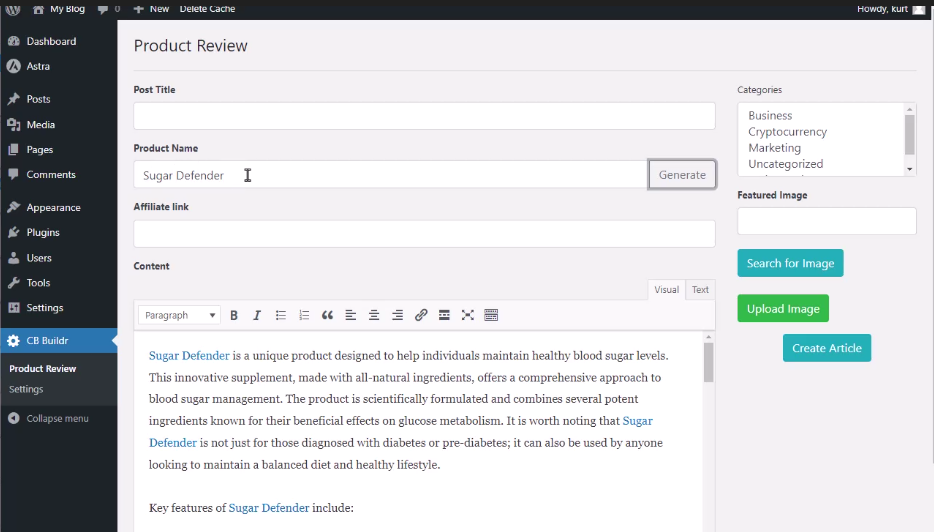Image resolution: width=934 pixels, height=532 pixels.
Task: Insert a bulleted list
Action: tap(281, 315)
